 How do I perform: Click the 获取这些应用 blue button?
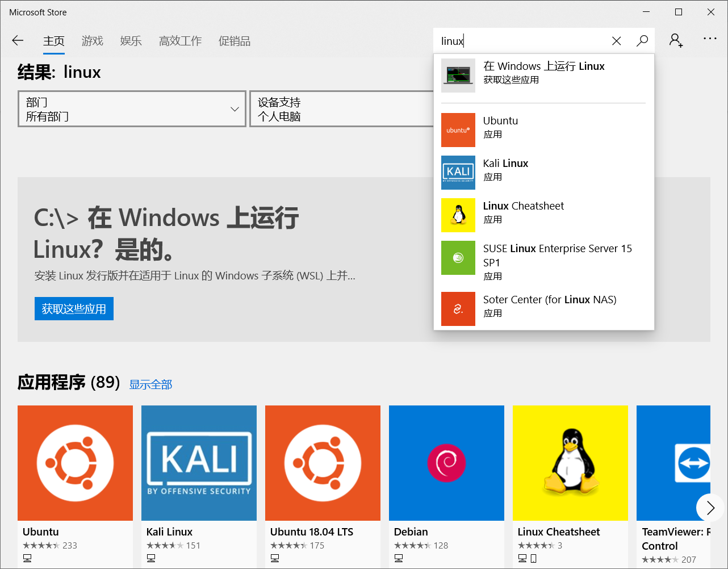(x=74, y=308)
